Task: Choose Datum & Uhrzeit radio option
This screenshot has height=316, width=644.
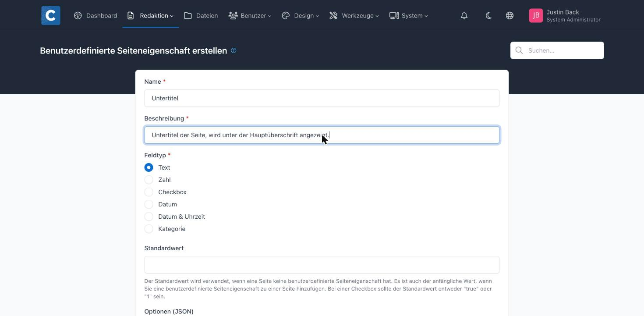Action: pyautogui.click(x=149, y=217)
